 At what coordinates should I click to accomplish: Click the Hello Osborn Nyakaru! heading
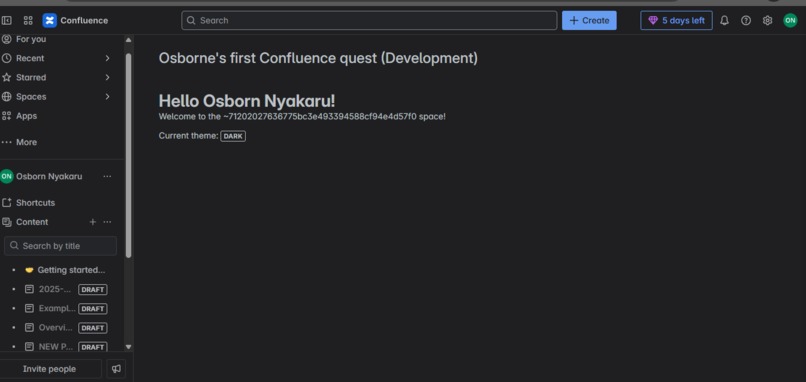click(247, 101)
